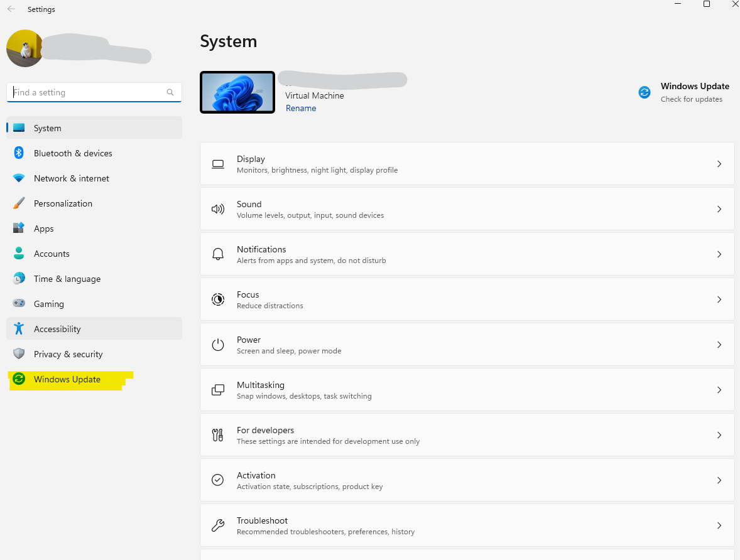Click the Focus target icon
The width and height of the screenshot is (740, 560).
(218, 299)
